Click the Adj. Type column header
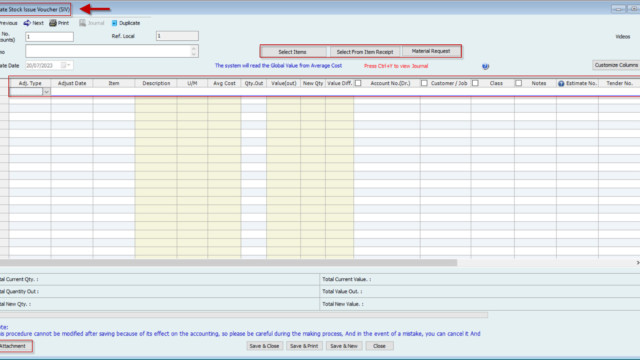 coord(30,83)
